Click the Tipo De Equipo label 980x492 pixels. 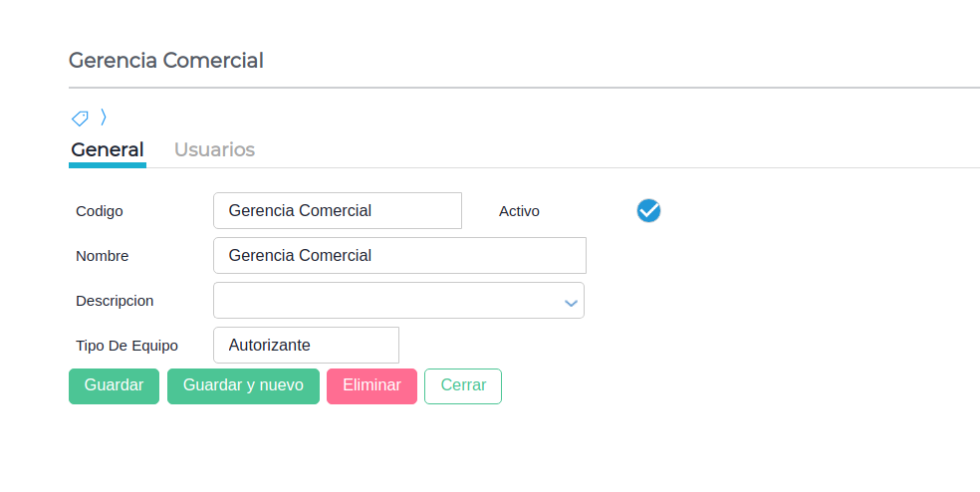click(x=126, y=346)
